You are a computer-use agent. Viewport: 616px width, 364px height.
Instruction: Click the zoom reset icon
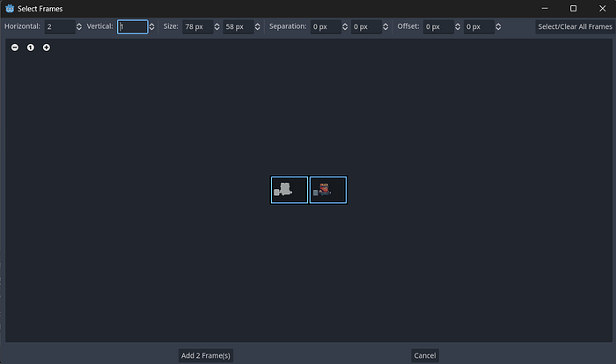point(31,47)
